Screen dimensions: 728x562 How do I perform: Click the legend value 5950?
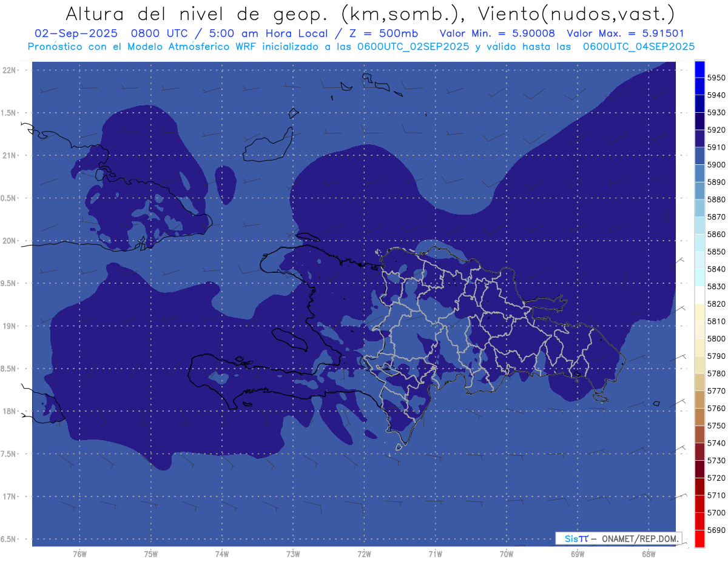(x=716, y=78)
